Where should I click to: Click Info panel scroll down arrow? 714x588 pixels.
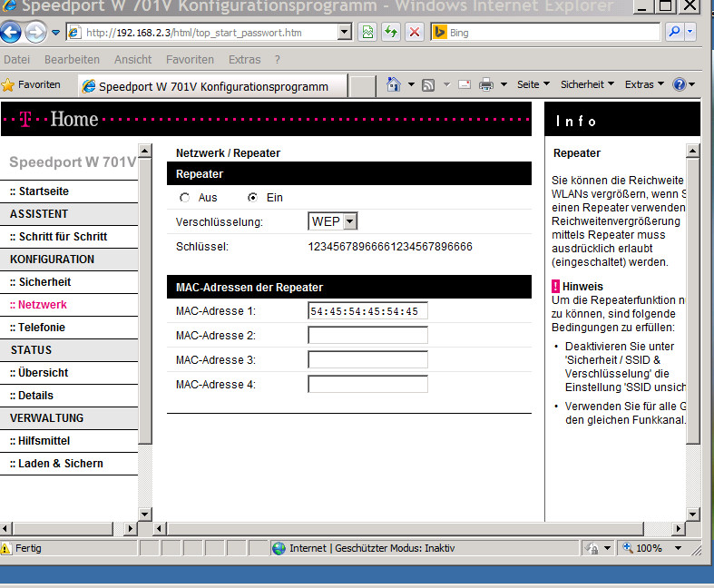[x=692, y=514]
